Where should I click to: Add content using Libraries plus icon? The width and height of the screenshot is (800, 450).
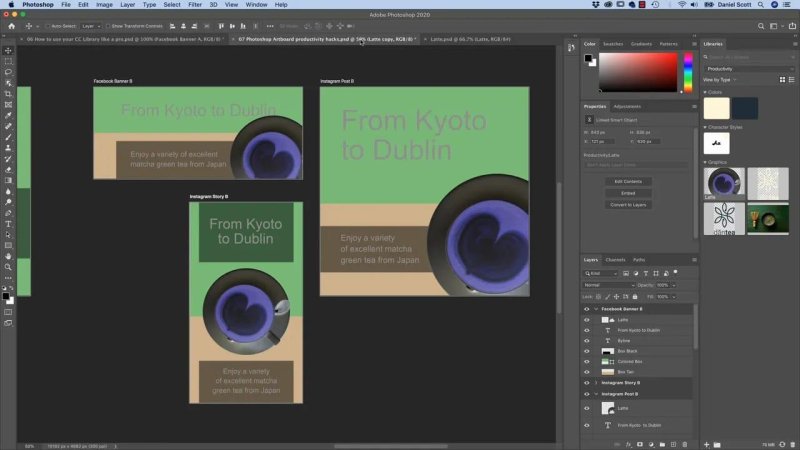point(707,444)
